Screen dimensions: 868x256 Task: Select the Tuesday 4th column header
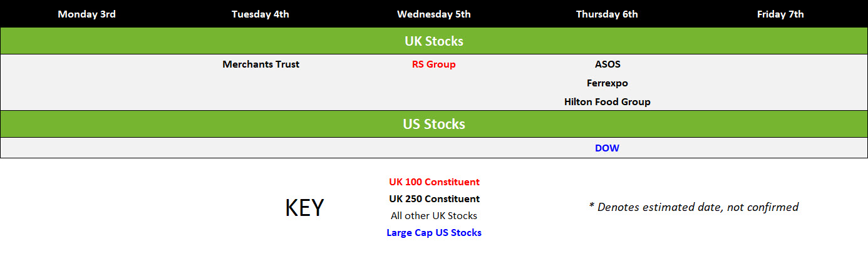(260, 14)
